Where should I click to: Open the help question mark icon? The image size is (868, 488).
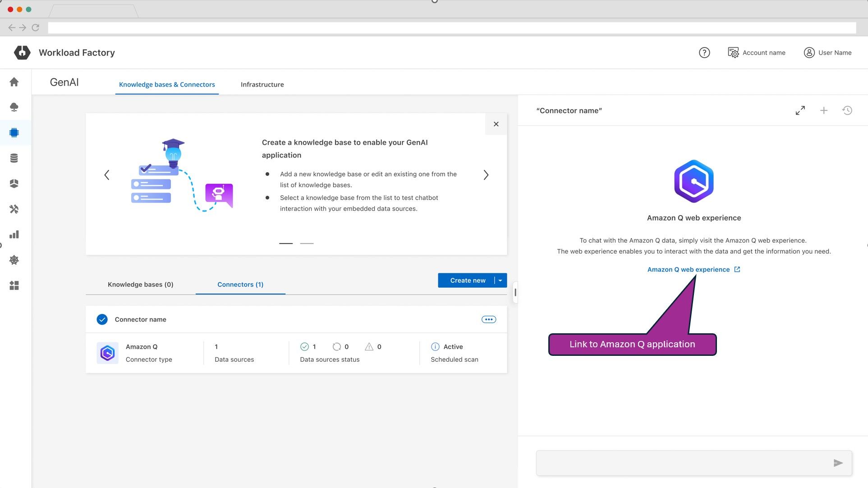(704, 53)
